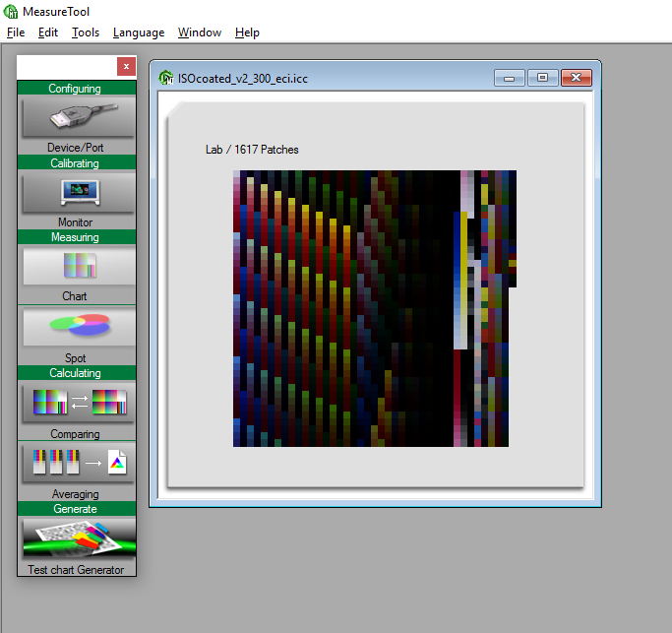Click the MeasureTool application logo icon

click(11, 12)
